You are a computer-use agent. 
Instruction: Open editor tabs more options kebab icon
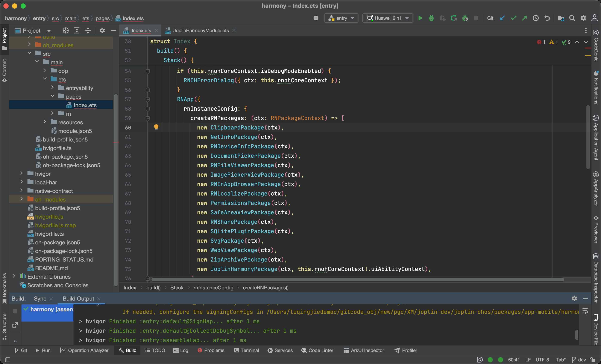coord(586,30)
